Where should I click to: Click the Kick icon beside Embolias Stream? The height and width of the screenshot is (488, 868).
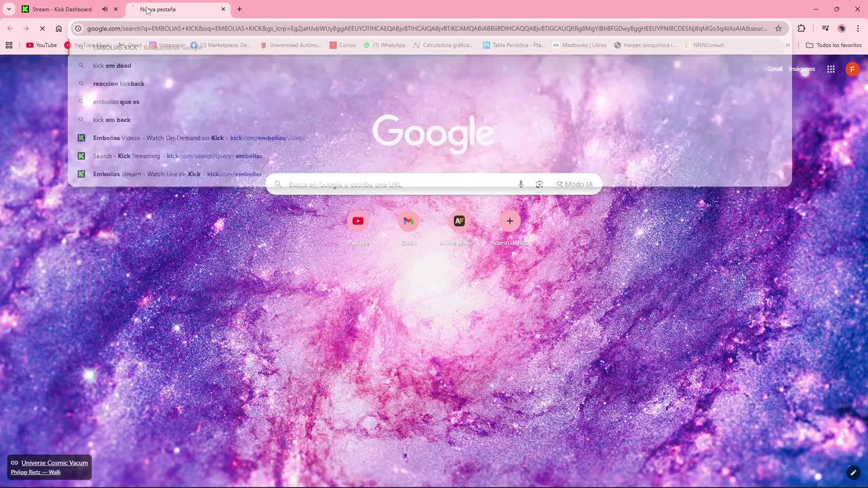pos(81,174)
